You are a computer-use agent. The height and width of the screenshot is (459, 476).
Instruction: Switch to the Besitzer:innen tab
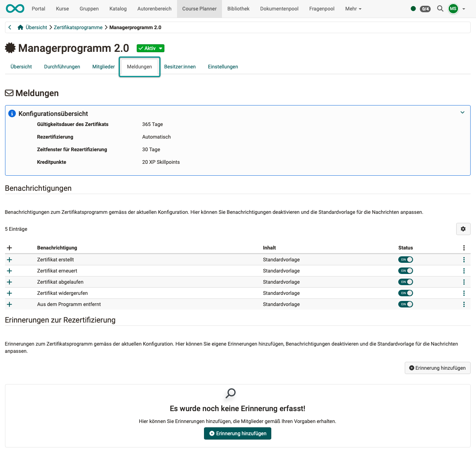point(180,67)
